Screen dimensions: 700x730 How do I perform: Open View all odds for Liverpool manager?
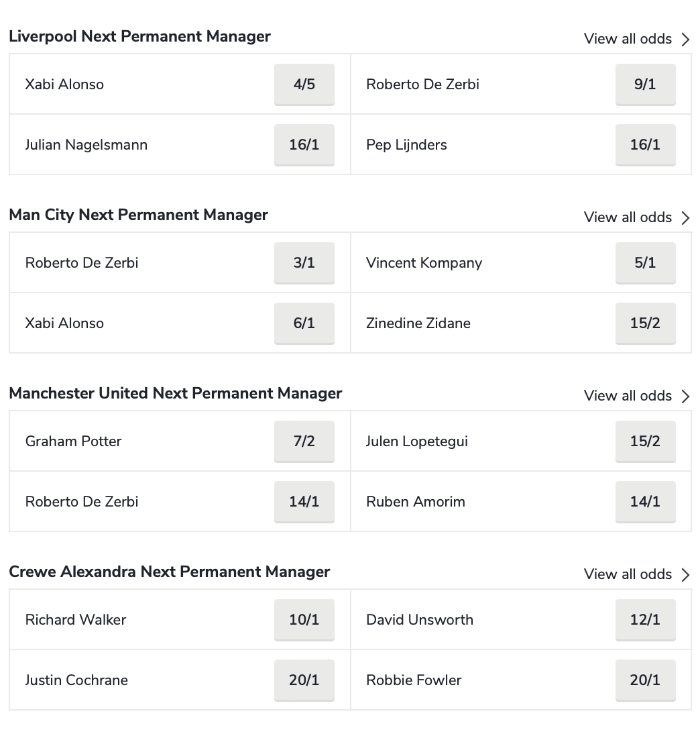click(628, 39)
